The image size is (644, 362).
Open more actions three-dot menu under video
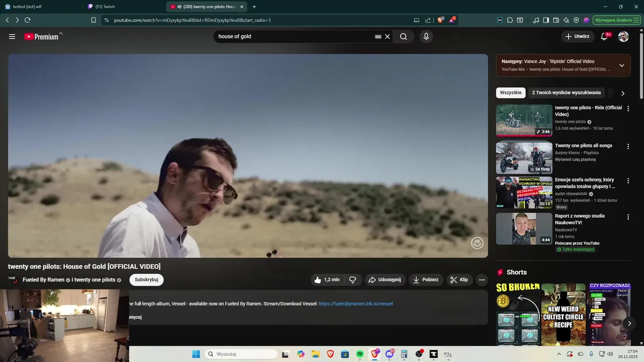[x=482, y=280]
